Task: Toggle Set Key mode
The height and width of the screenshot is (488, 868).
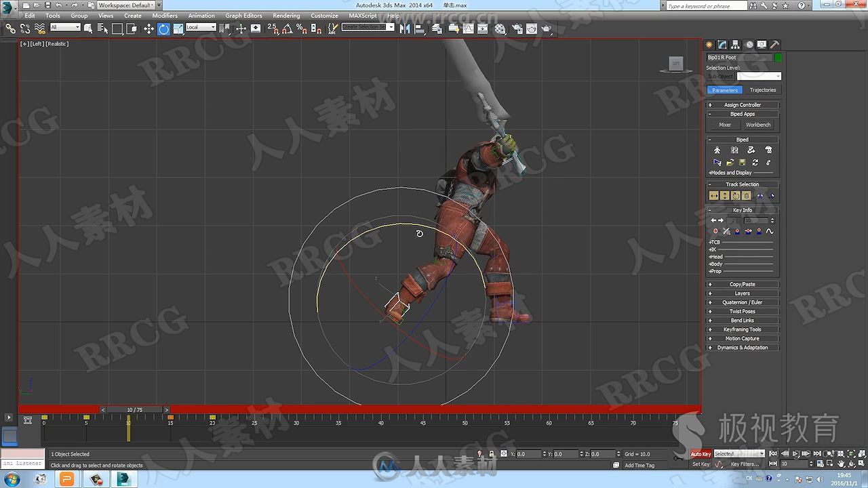Action: coord(701,464)
